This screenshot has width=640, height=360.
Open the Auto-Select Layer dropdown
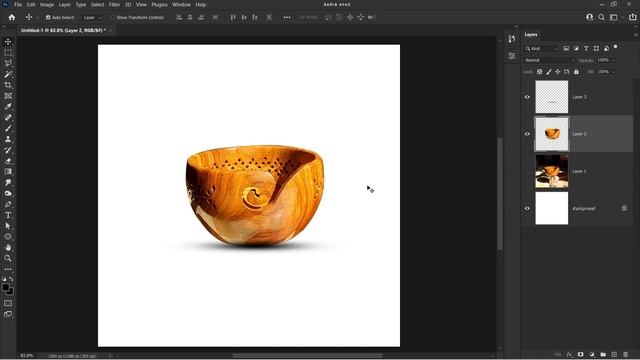[92, 18]
